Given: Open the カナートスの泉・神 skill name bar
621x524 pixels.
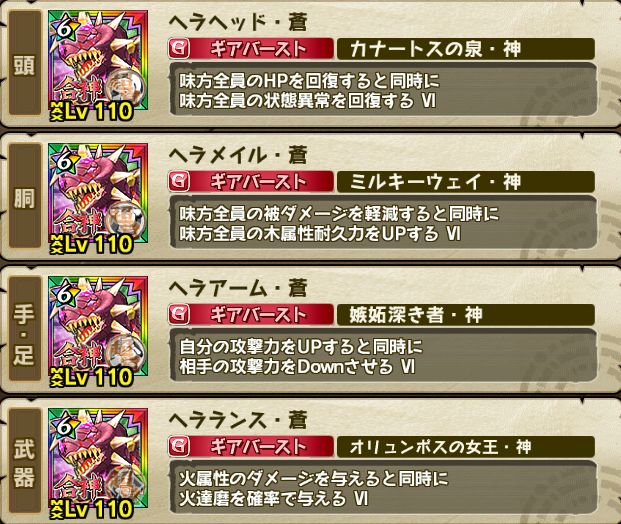Looking at the screenshot, I should click(x=466, y=49).
